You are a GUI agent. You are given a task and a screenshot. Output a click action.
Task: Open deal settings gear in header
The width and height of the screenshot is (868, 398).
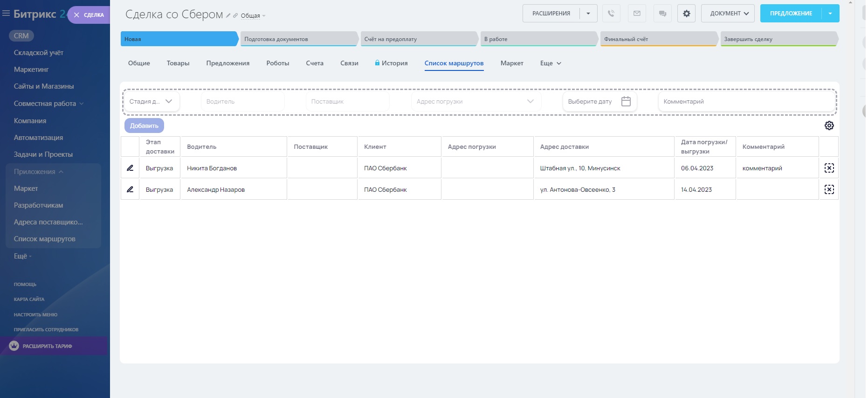pyautogui.click(x=686, y=14)
